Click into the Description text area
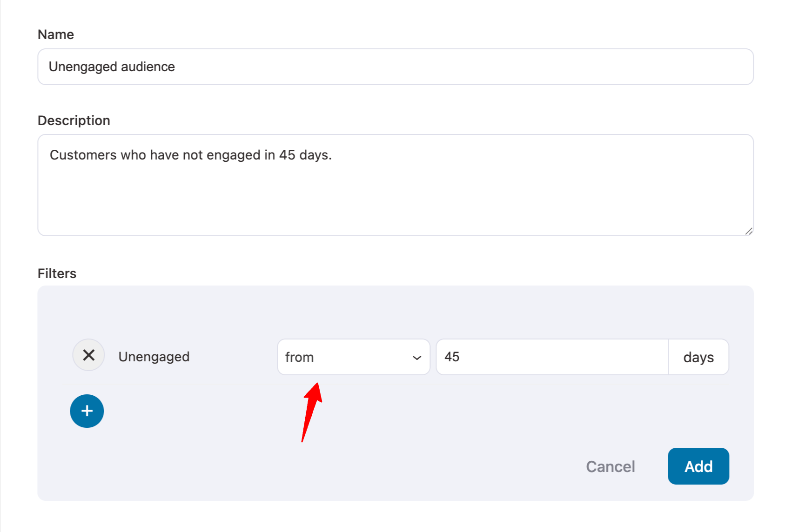785x532 pixels. (x=396, y=185)
